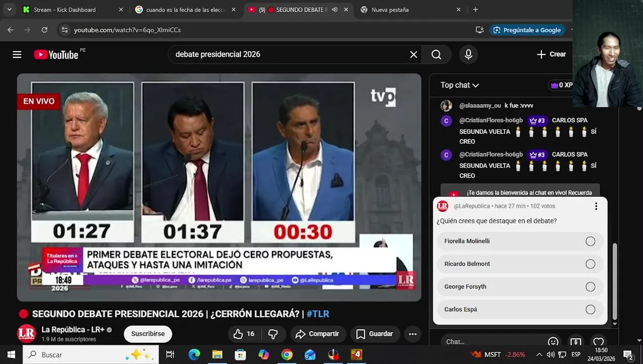
Task: Clear the search text with the X
Action: [414, 55]
